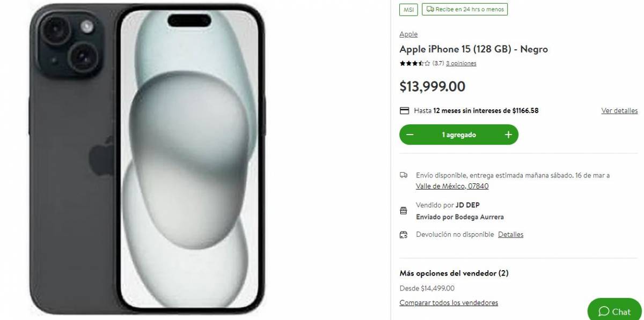Click the JD DEP seller name
644x320 pixels.
(466, 205)
